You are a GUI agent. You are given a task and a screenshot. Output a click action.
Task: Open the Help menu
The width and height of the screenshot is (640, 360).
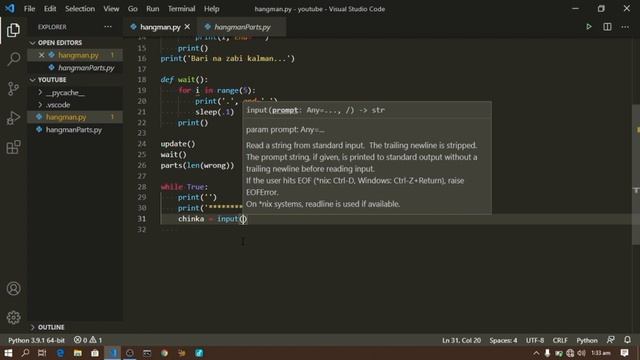tap(211, 9)
